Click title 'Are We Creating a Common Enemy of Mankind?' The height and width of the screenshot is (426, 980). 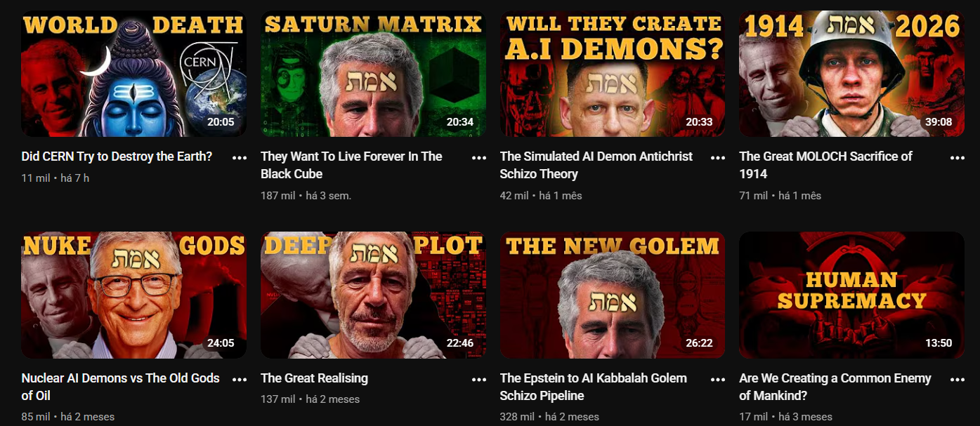835,387
